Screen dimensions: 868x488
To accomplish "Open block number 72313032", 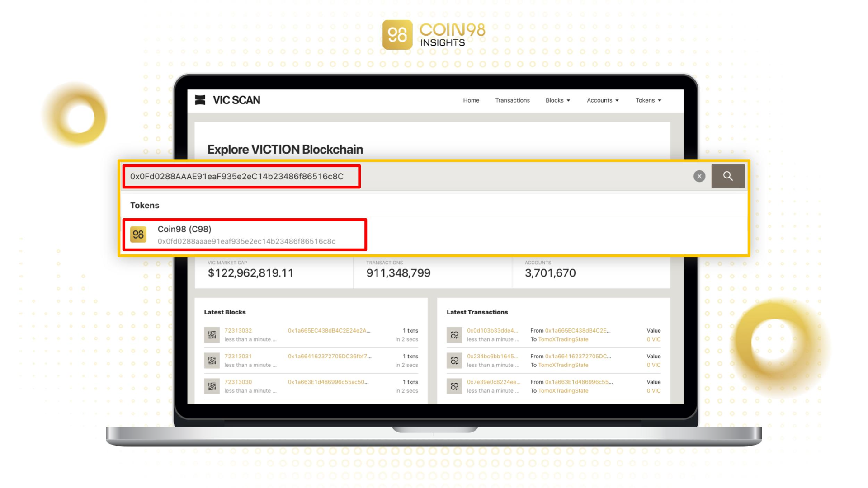I will coord(238,331).
